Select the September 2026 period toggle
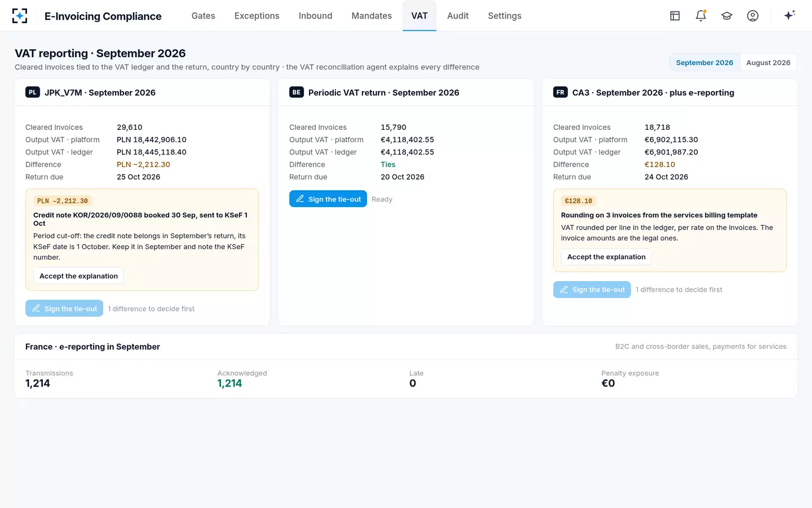 [x=704, y=63]
